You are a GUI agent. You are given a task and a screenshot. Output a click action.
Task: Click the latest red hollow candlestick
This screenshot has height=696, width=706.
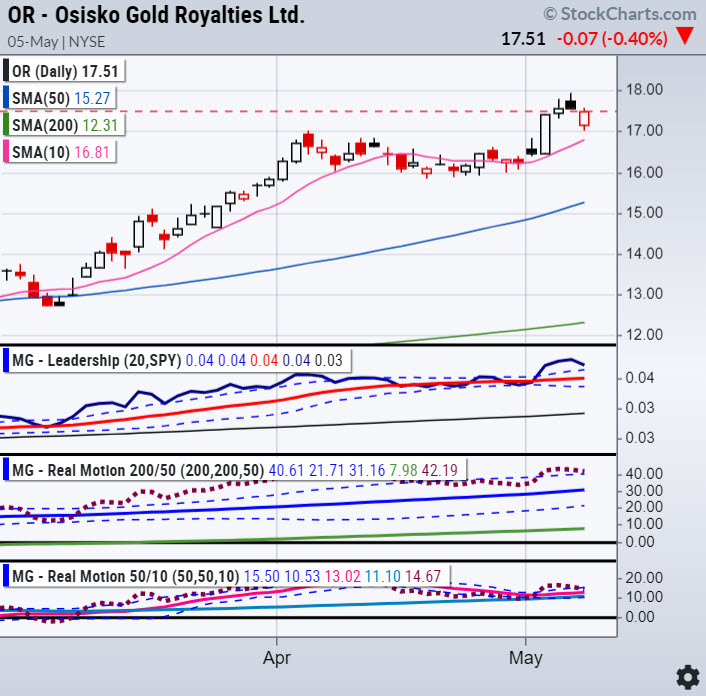coord(584,118)
